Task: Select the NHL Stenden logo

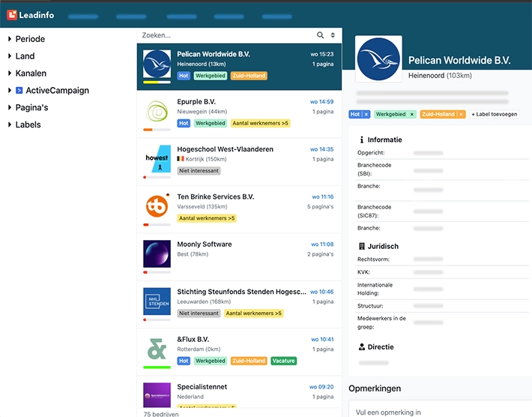Action: tap(157, 301)
